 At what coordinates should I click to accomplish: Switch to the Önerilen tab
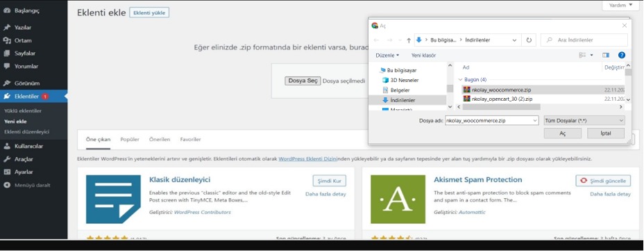pos(160,140)
